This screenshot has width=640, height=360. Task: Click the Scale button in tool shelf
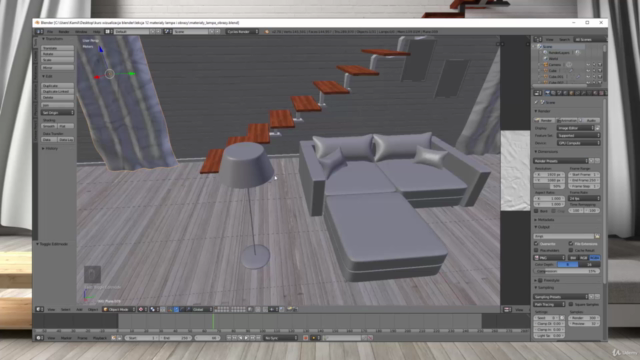[x=58, y=60]
